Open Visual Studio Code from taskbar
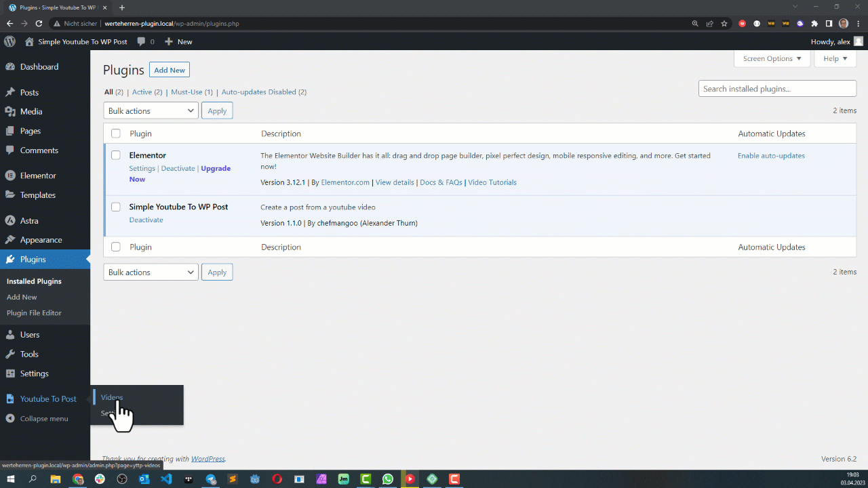Screen dimensions: 868x488 pos(166,479)
